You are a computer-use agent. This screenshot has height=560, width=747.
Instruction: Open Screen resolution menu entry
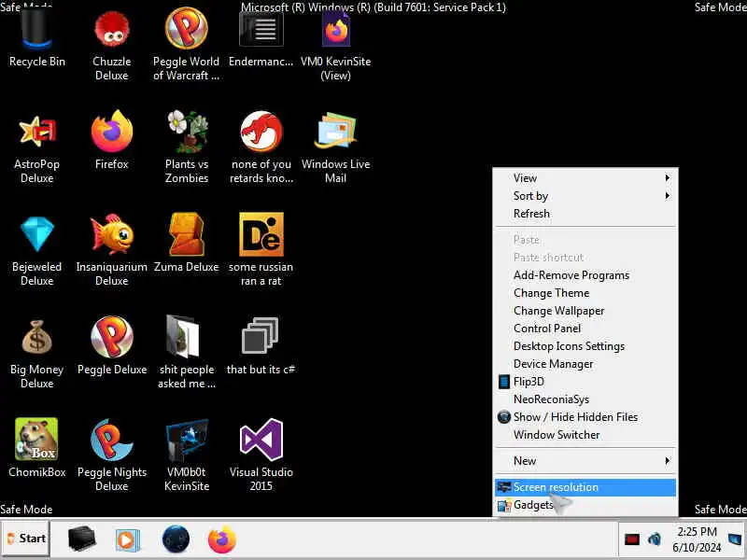click(585, 487)
